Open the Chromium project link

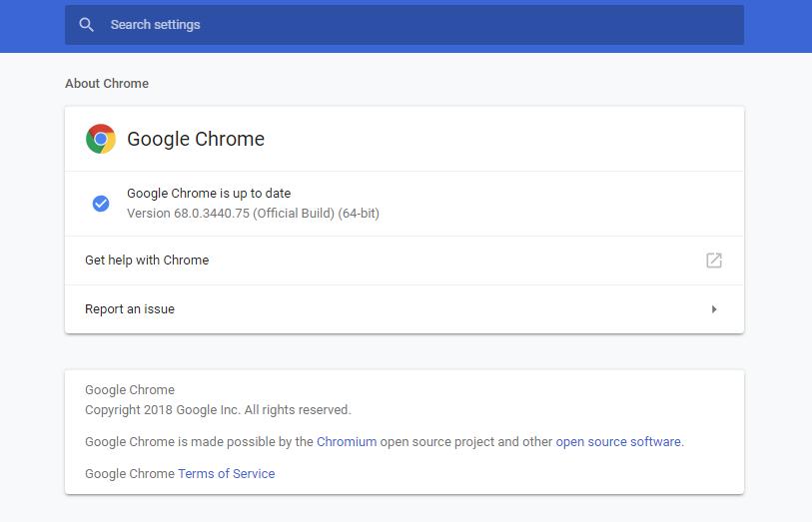click(x=347, y=441)
